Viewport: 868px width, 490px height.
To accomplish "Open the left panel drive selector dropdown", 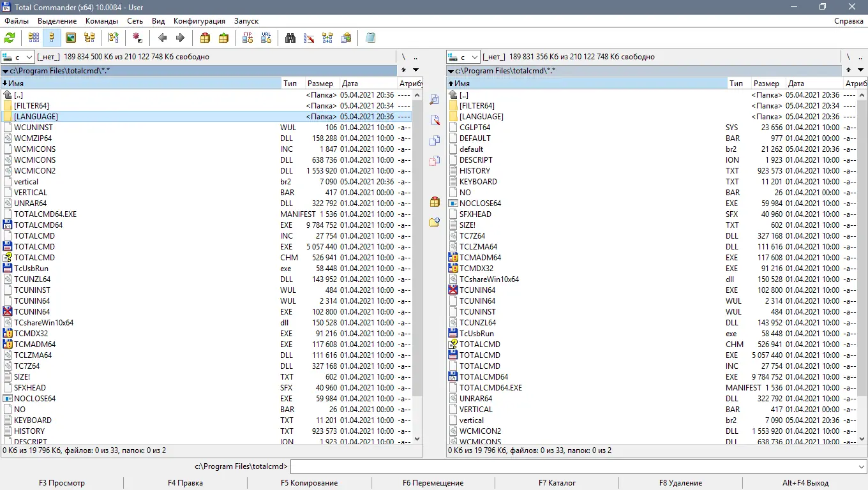I will click(28, 57).
